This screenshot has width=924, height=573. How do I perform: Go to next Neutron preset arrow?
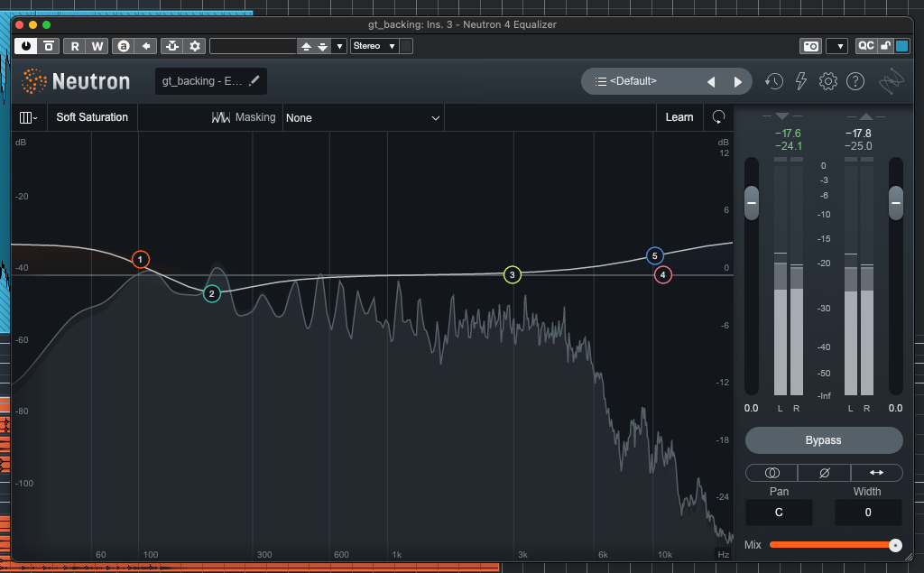coord(738,82)
